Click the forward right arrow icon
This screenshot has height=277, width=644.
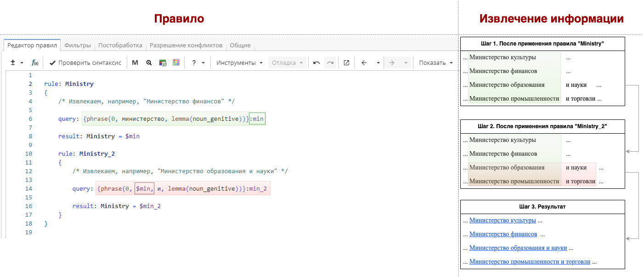click(x=392, y=62)
